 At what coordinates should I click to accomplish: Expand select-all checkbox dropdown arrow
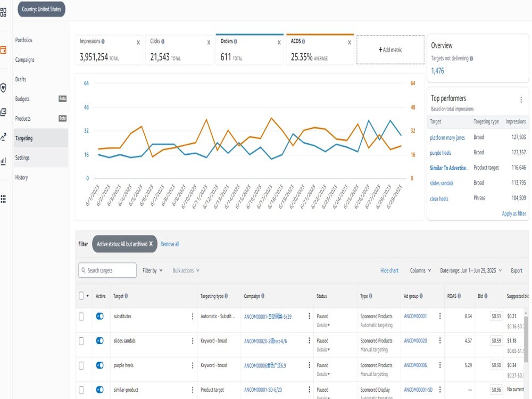coord(88,296)
